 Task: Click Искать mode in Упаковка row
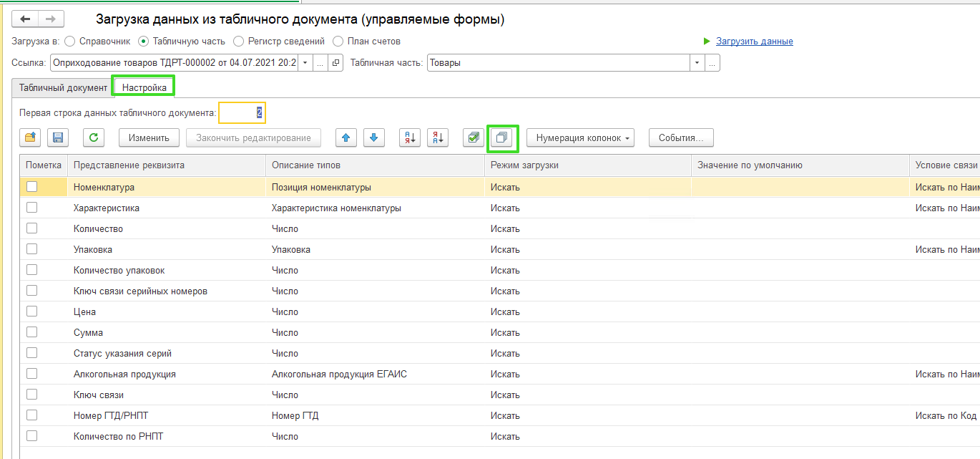(588, 249)
